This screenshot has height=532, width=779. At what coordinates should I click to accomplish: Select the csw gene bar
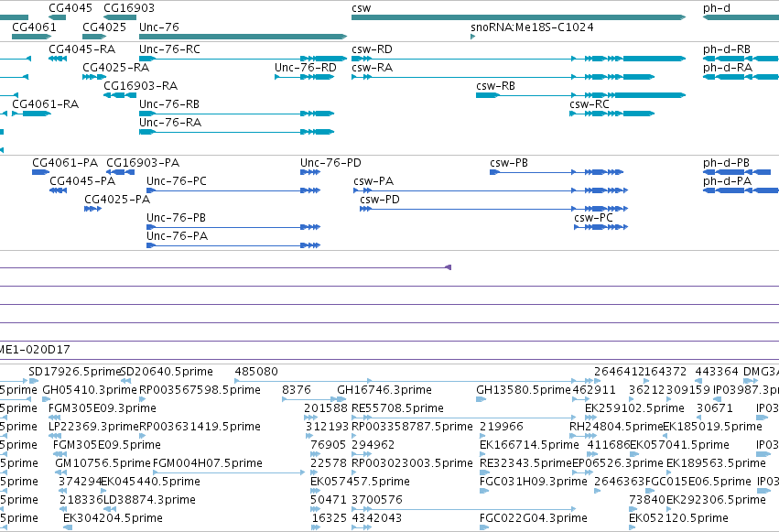pyautogui.click(x=518, y=17)
